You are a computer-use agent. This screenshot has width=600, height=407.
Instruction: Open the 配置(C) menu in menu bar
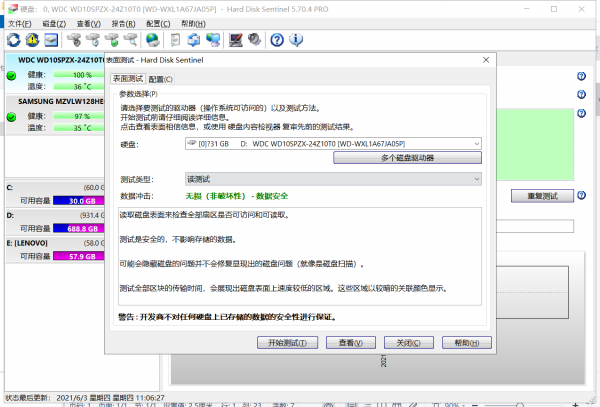coord(158,24)
